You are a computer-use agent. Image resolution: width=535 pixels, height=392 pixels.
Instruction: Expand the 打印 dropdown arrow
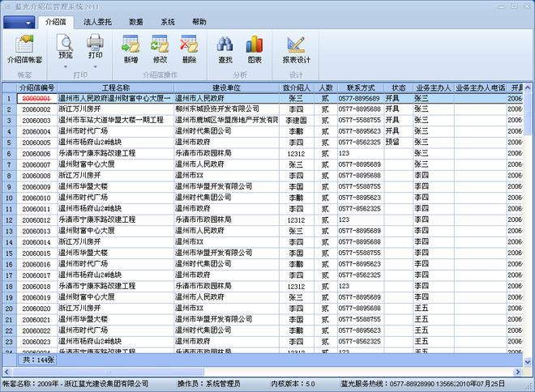coord(95,66)
